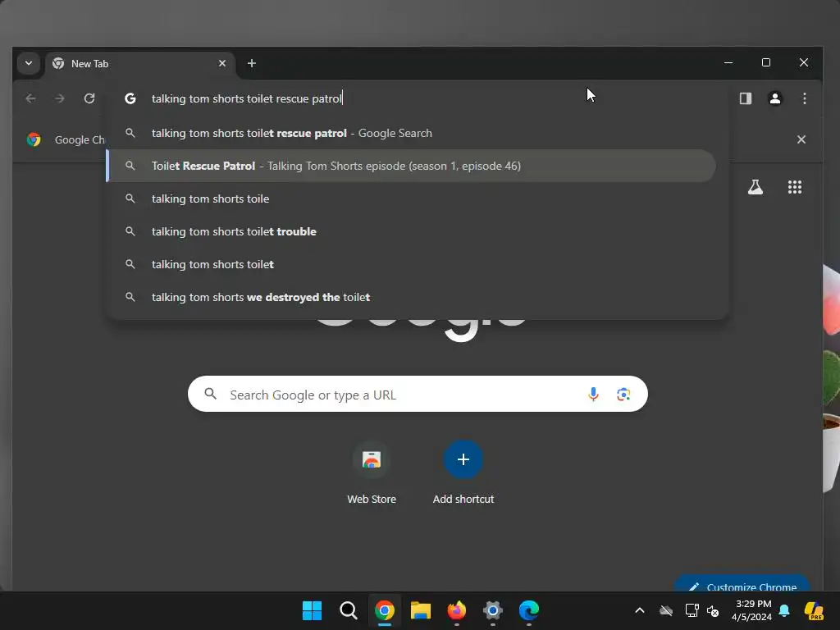
Task: Open a new tab with plus button
Action: (251, 63)
